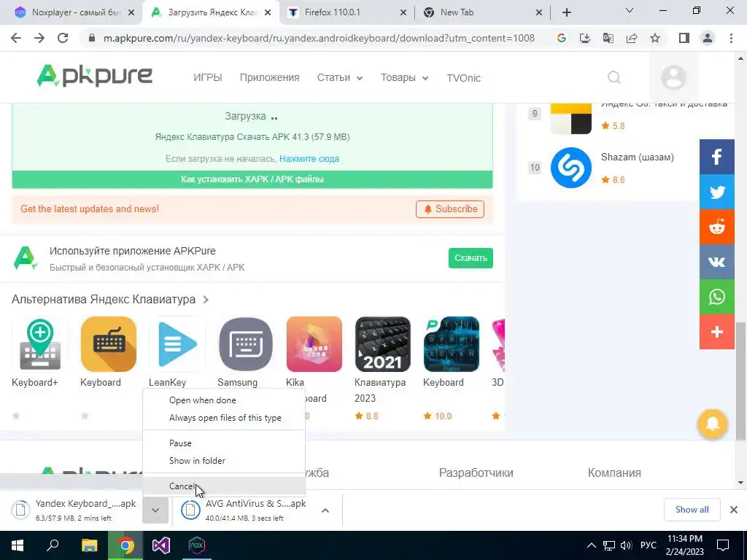Open Visual Studio from taskbar

[161, 545]
